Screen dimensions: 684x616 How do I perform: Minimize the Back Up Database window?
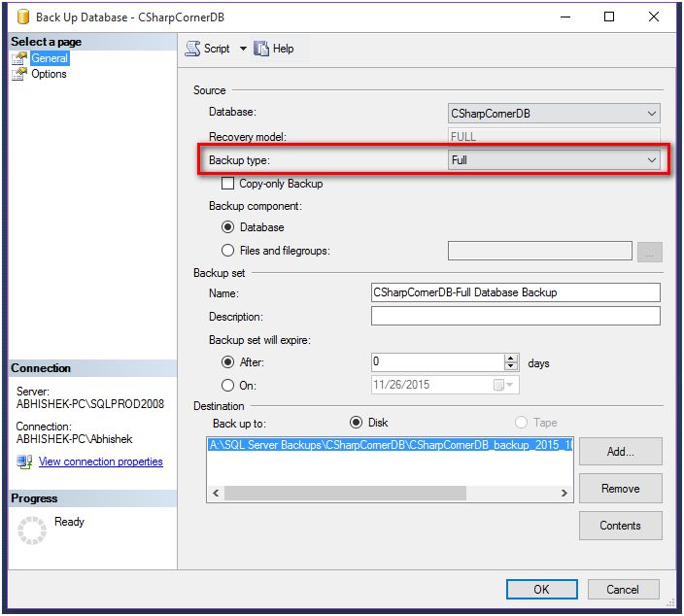click(x=565, y=17)
